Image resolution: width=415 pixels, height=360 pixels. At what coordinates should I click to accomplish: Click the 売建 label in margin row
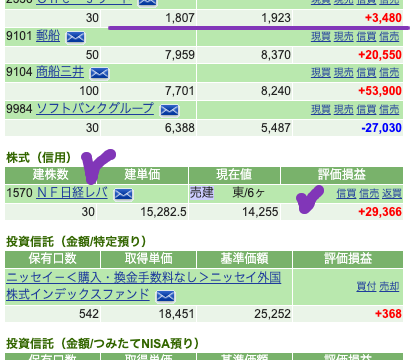coord(202,193)
